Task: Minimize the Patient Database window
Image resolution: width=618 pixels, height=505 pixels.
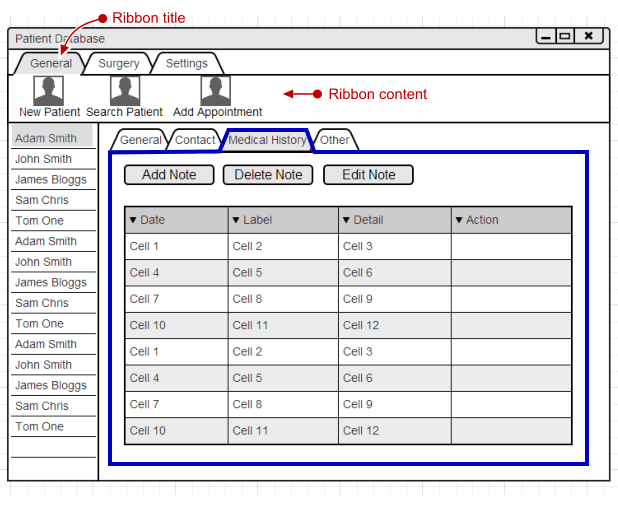Action: point(546,36)
